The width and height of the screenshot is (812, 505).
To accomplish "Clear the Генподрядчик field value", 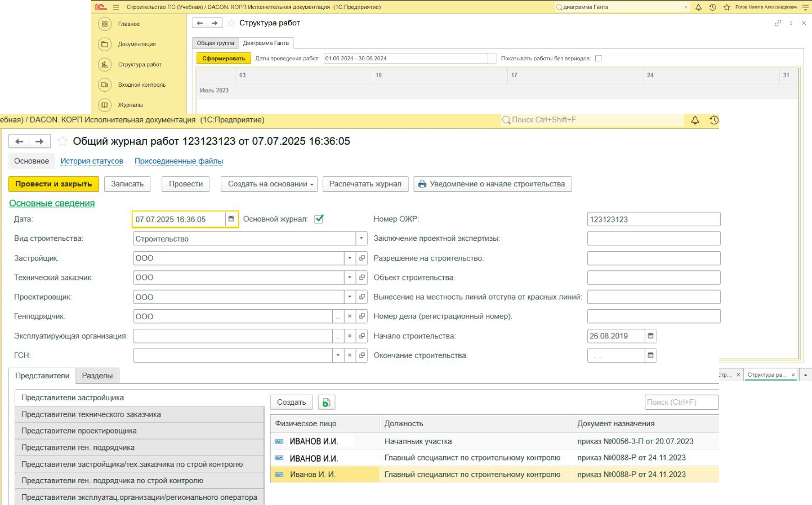I will click(350, 316).
